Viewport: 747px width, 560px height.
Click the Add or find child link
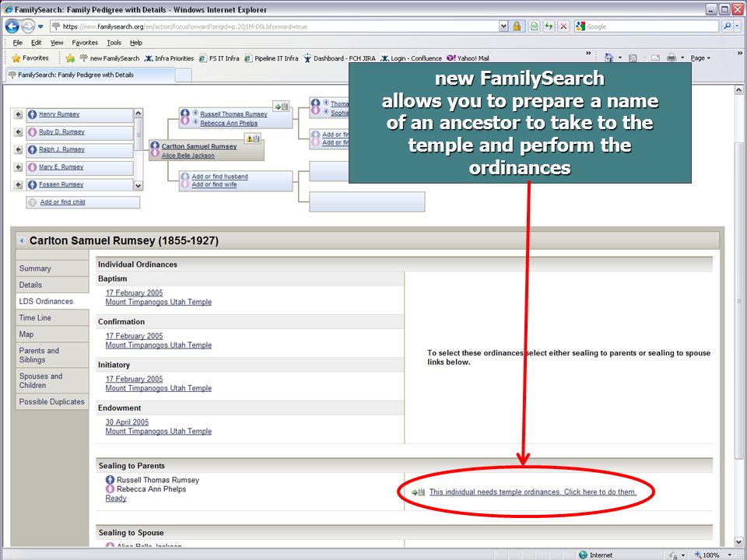[62, 202]
